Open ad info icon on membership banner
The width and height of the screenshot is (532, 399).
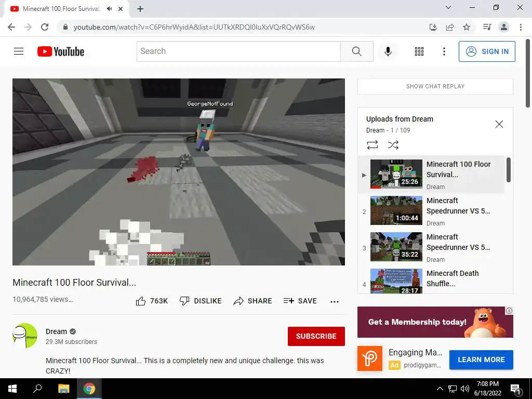tap(509, 311)
